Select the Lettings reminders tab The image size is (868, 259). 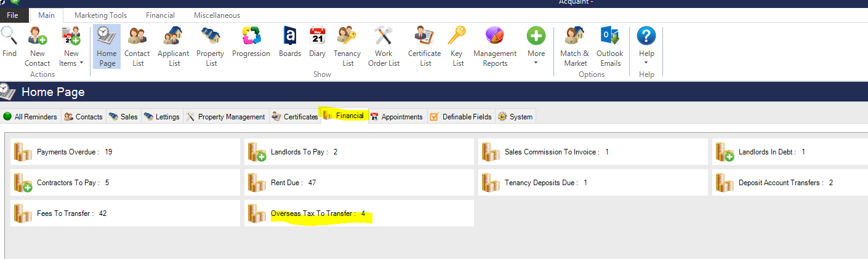click(162, 116)
